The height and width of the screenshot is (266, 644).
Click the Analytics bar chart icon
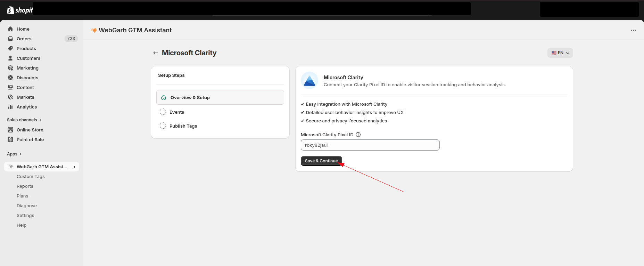(x=10, y=107)
